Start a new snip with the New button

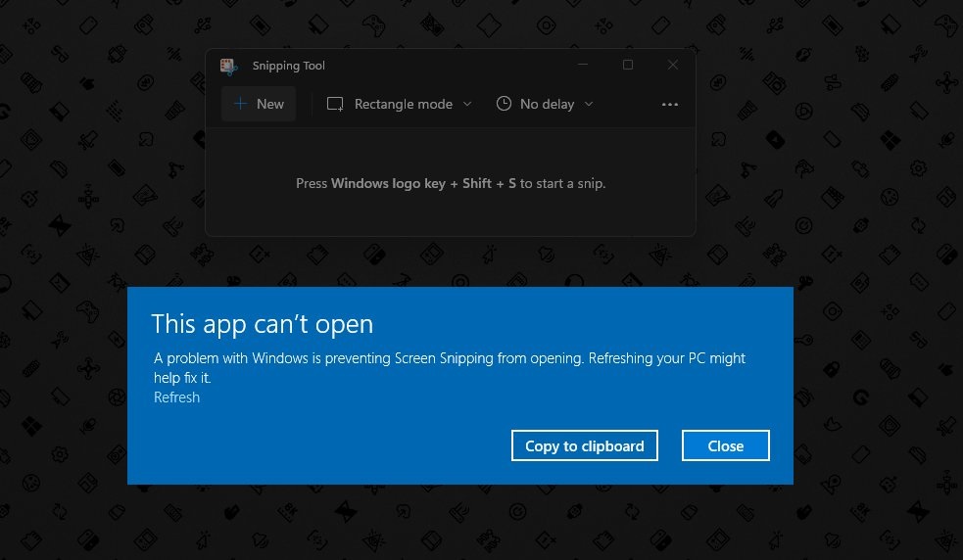[x=259, y=104]
